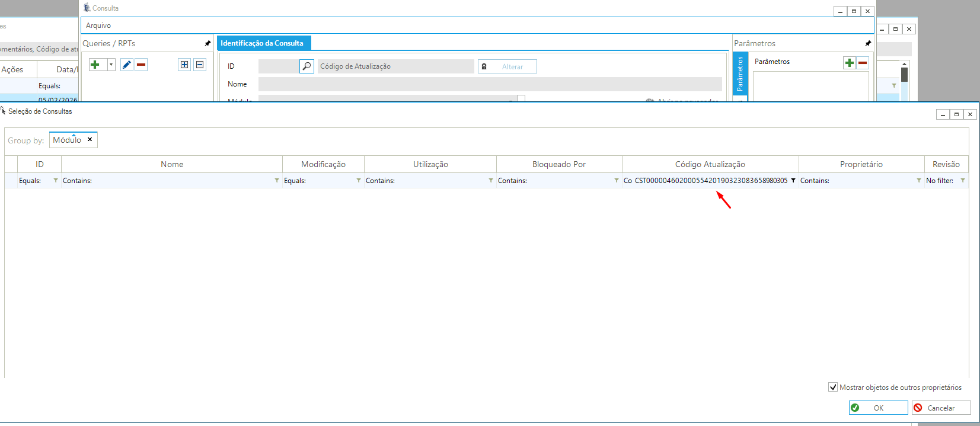
Task: Click the Cancelar button
Action: pyautogui.click(x=941, y=408)
